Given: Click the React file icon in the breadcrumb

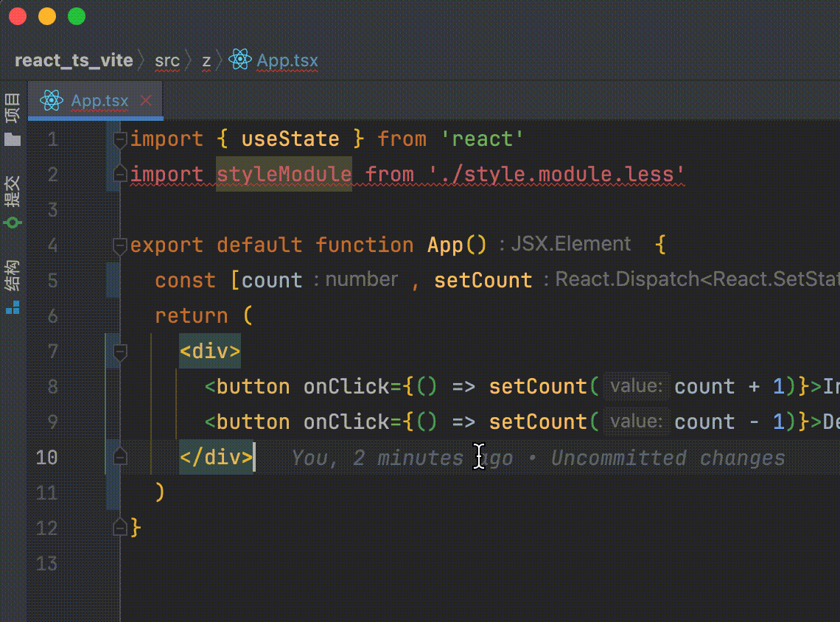Looking at the screenshot, I should click(x=240, y=60).
